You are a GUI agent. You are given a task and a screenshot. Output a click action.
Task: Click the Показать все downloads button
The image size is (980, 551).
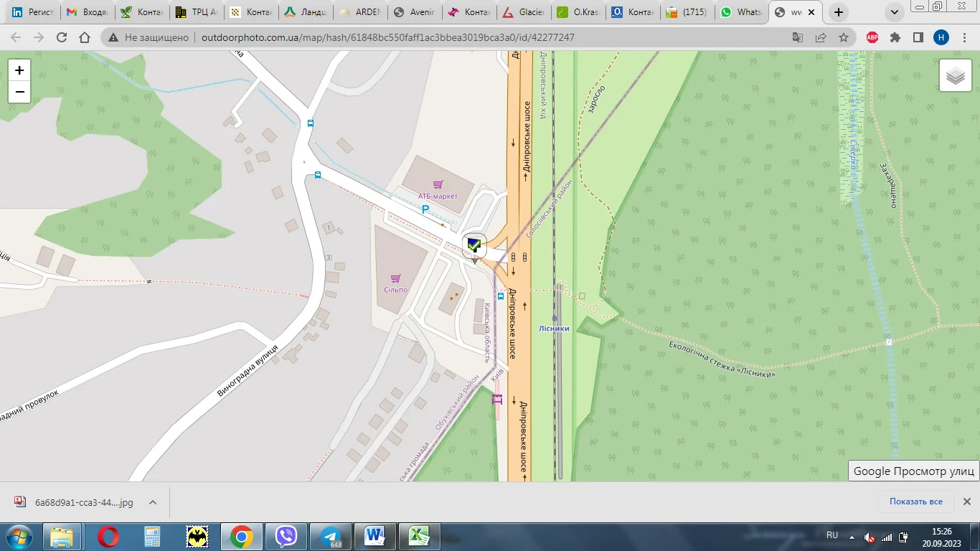point(915,501)
